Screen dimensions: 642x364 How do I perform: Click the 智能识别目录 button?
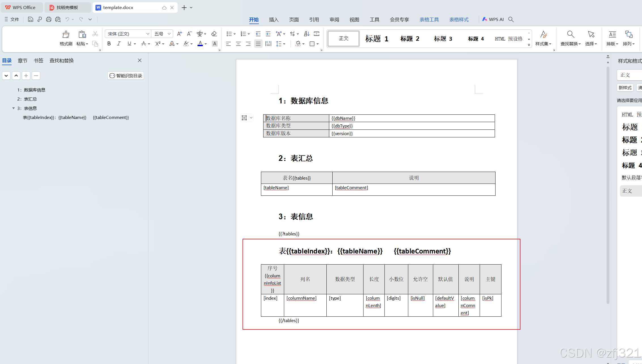pyautogui.click(x=126, y=76)
